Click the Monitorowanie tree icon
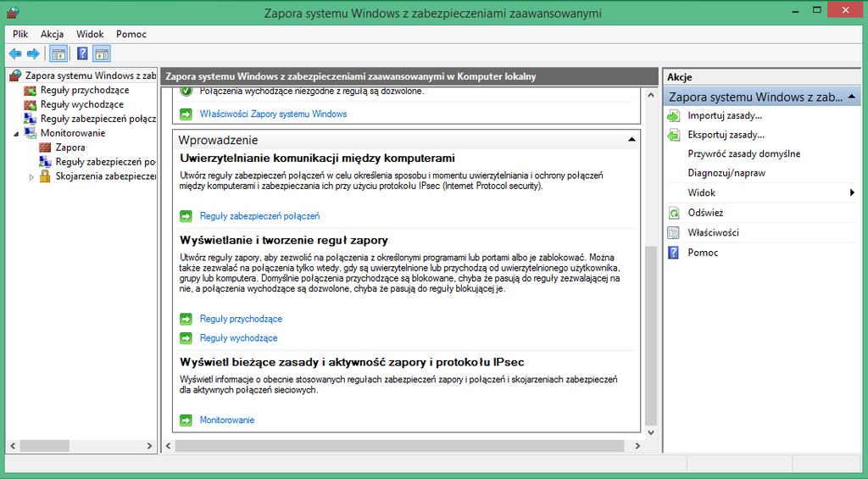Screen dimensions: 868x479 pyautogui.click(x=31, y=133)
